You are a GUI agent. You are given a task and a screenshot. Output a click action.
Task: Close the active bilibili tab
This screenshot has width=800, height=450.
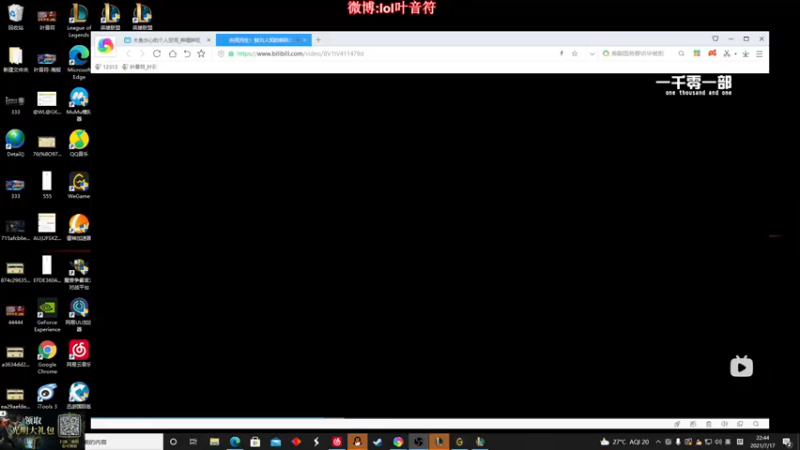[305, 40]
